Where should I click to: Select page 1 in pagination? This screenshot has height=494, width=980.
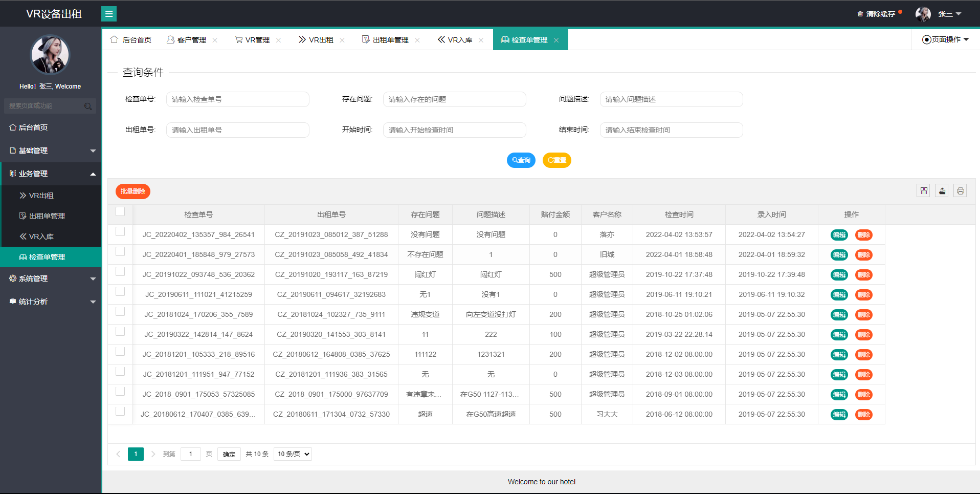pyautogui.click(x=136, y=454)
